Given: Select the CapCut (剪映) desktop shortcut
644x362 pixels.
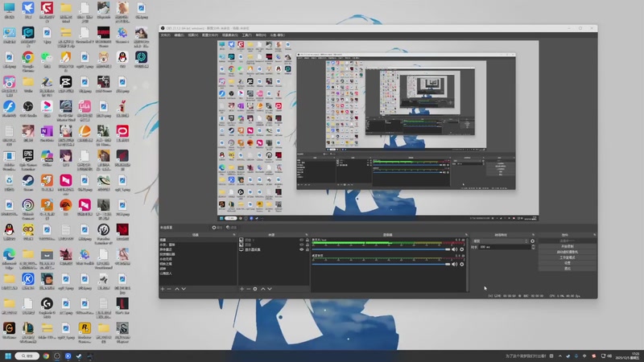Looking at the screenshot, I should (66, 84).
